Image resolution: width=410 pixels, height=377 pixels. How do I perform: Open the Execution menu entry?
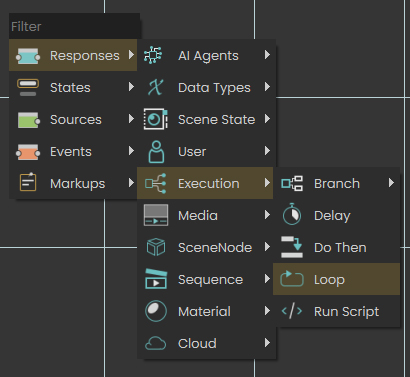coord(205,183)
